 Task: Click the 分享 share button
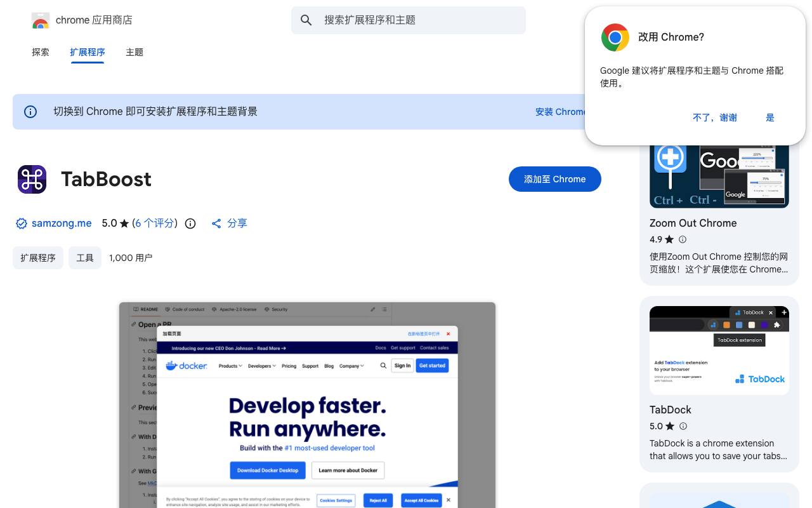click(229, 224)
